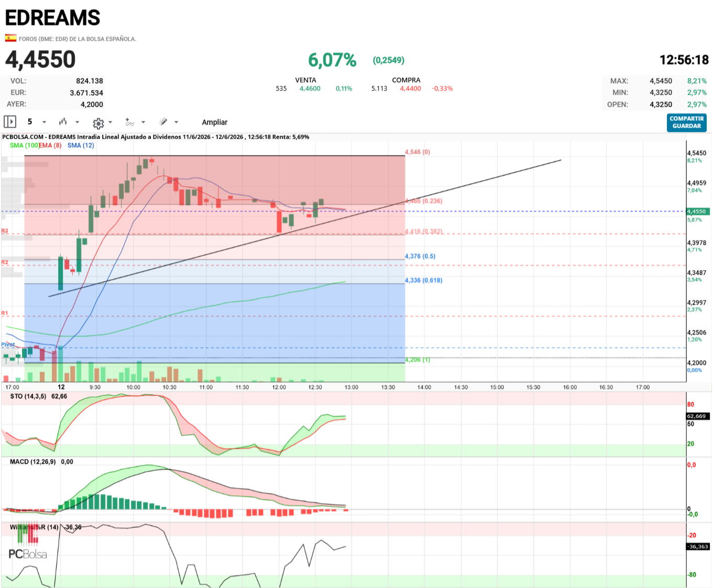This screenshot has width=713, height=588.
Task: Expand the settings dropdown arrow
Action: [110, 123]
